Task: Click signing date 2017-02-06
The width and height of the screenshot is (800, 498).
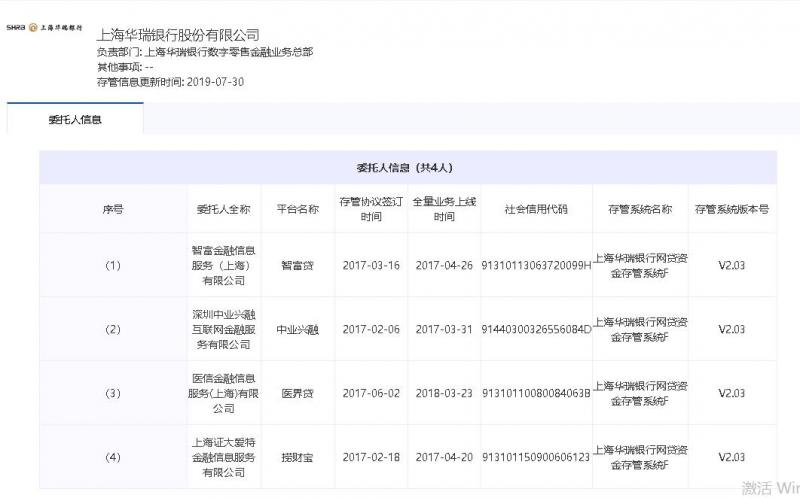Action: pos(371,330)
